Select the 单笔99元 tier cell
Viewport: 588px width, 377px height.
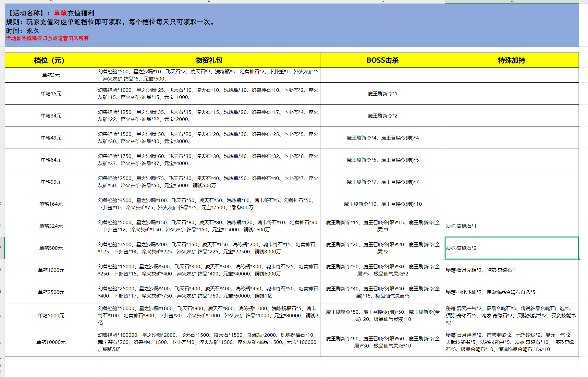pos(51,182)
